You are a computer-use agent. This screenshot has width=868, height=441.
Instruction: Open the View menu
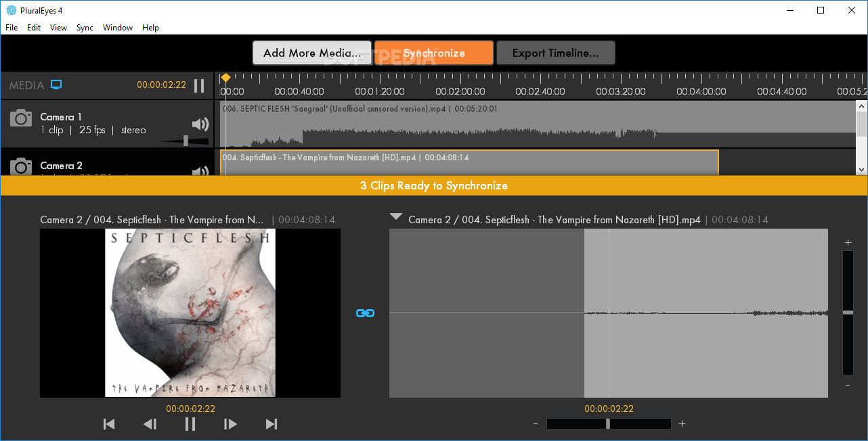tap(59, 28)
